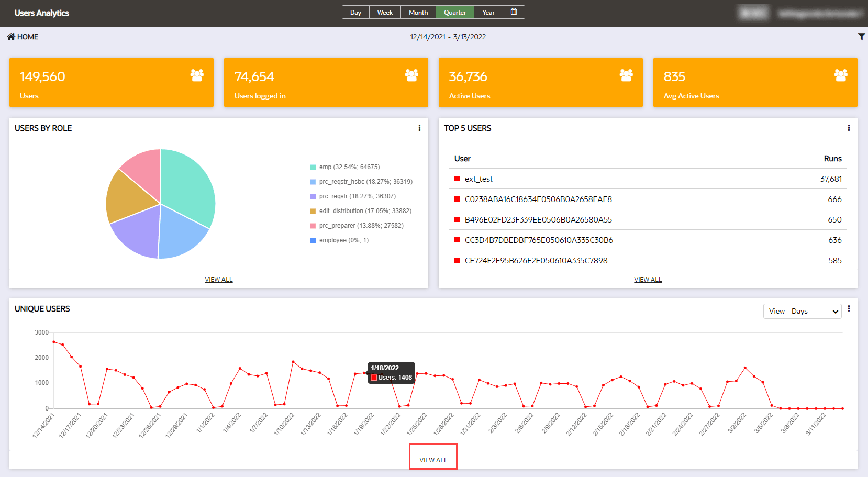Open the TOP 5 USERS options menu
Viewport: 868px width, 477px height.
(849, 127)
